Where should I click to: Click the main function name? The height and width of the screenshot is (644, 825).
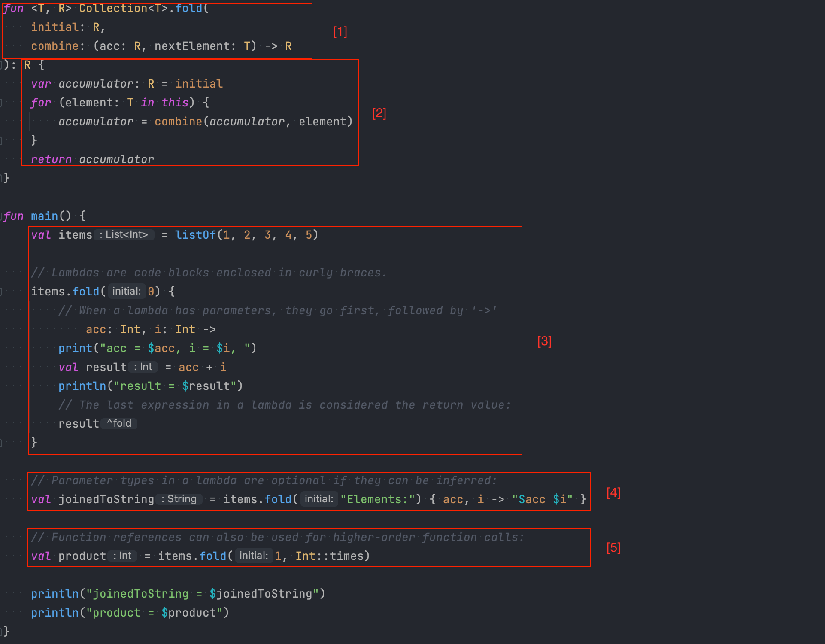click(x=44, y=216)
